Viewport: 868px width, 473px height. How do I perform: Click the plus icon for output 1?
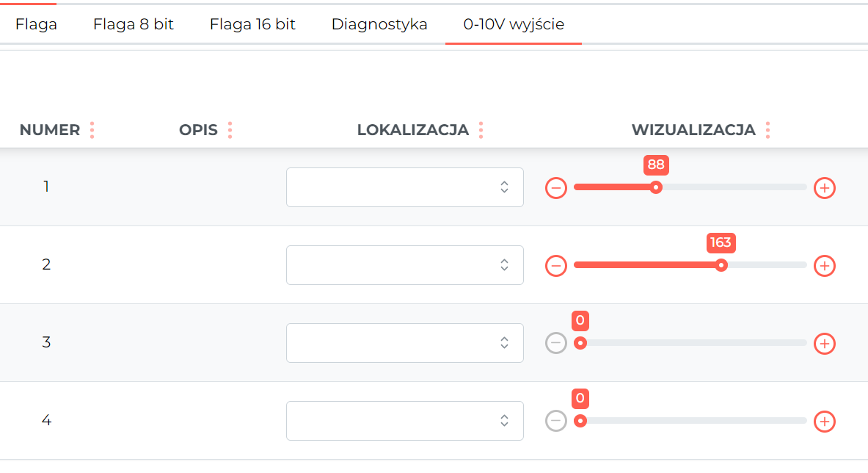[824, 188]
